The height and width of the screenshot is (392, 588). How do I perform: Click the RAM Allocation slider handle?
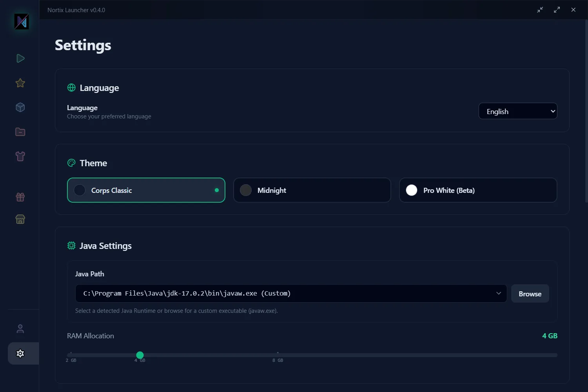coord(140,355)
